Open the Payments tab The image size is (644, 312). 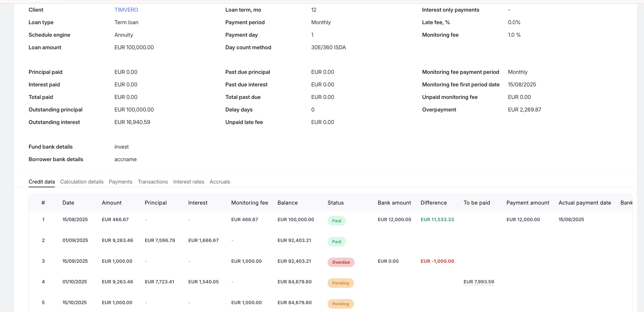tap(121, 182)
